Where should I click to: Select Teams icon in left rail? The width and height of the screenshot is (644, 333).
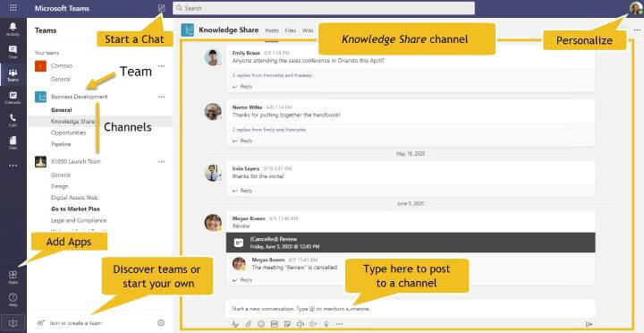pyautogui.click(x=13, y=75)
